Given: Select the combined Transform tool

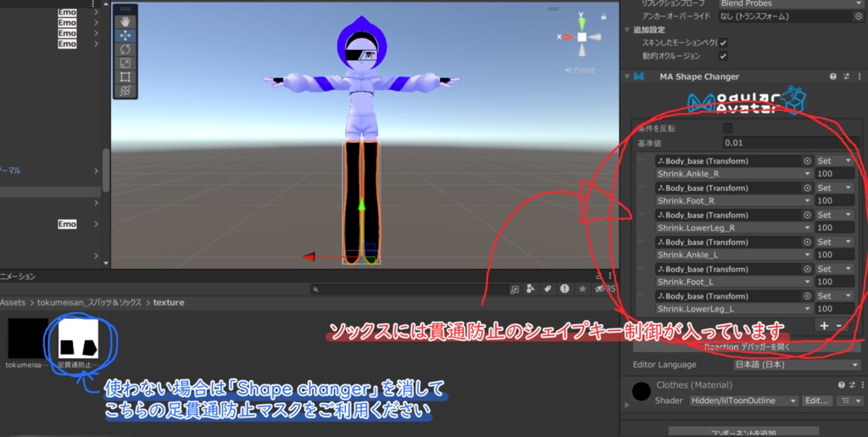Looking at the screenshot, I should tap(125, 91).
